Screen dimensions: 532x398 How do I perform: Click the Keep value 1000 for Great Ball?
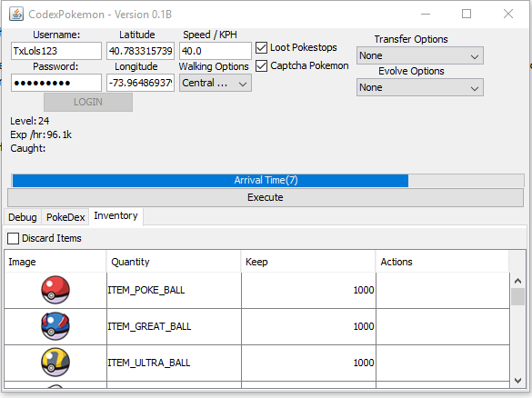coord(308,326)
